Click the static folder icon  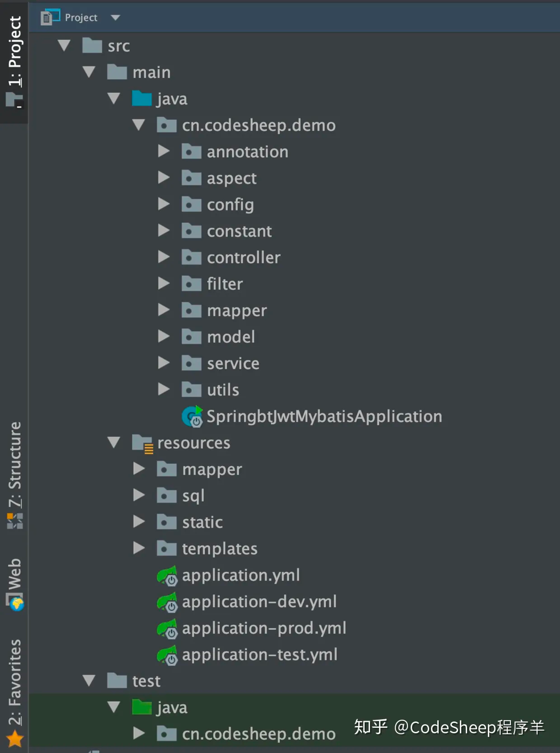pos(166,522)
